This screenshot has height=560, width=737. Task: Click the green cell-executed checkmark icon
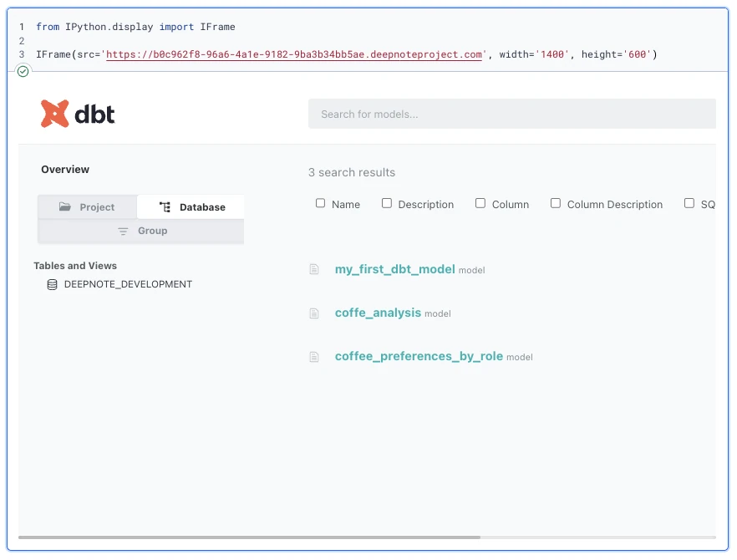[23, 72]
